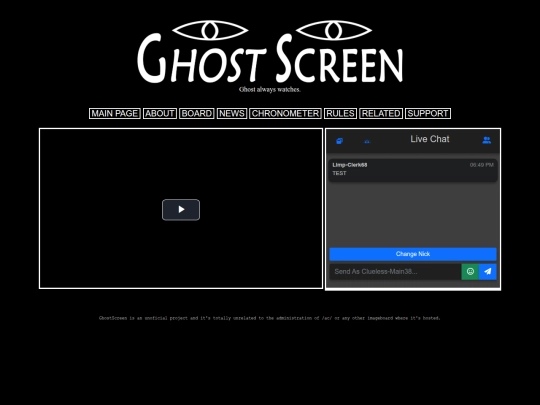
Task: Read the RULES page
Action: coord(340,113)
